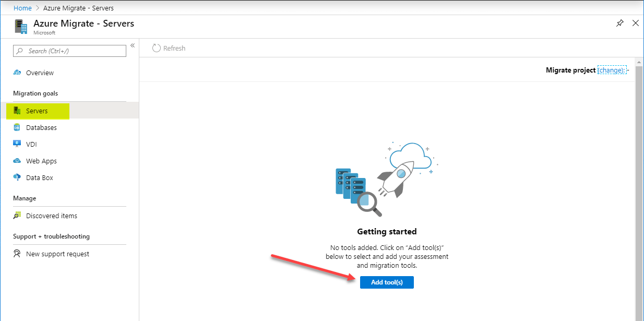Click the Support + troubleshooting section label
Screen dimensions: 644x321
(51, 236)
